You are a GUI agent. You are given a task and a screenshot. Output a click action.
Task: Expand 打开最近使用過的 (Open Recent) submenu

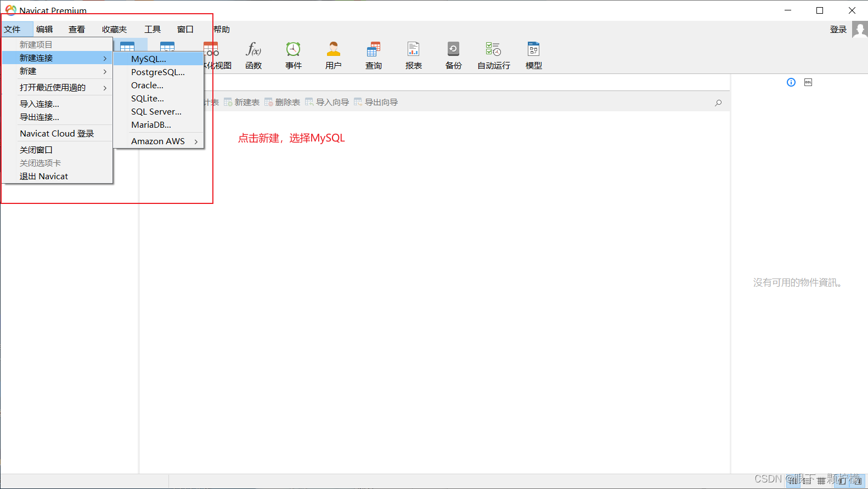58,87
